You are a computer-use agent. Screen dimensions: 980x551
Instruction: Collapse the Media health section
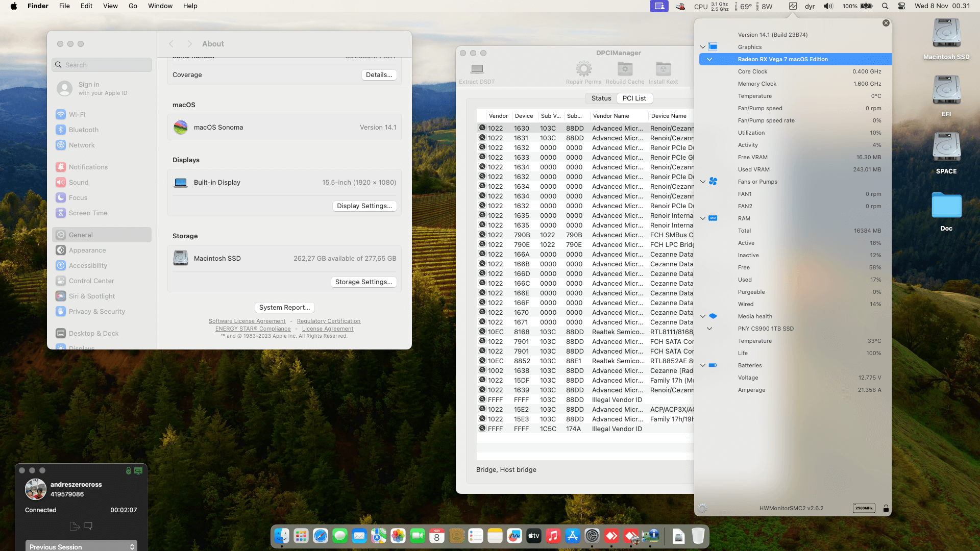pos(703,316)
